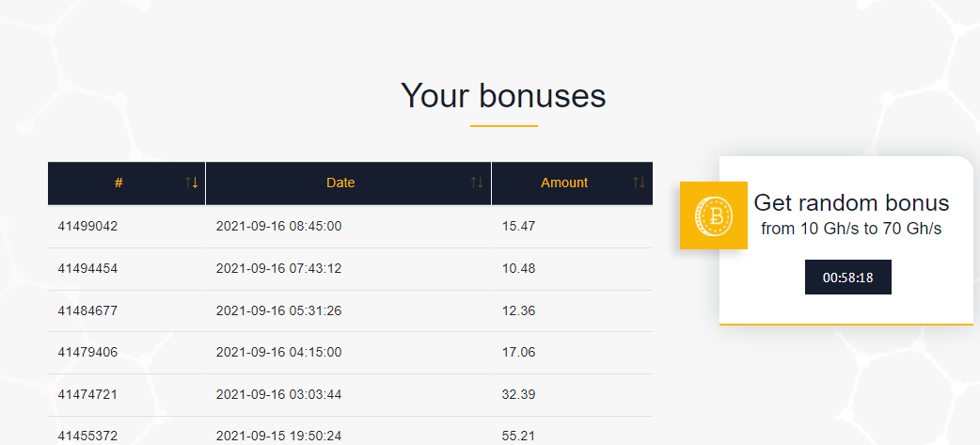Click amount value 55.21

click(518, 437)
